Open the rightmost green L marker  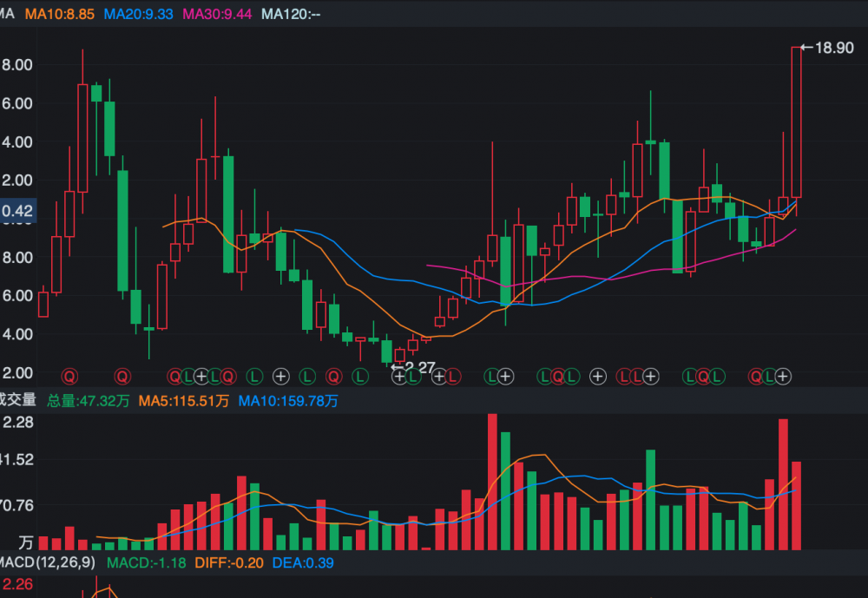point(769,376)
